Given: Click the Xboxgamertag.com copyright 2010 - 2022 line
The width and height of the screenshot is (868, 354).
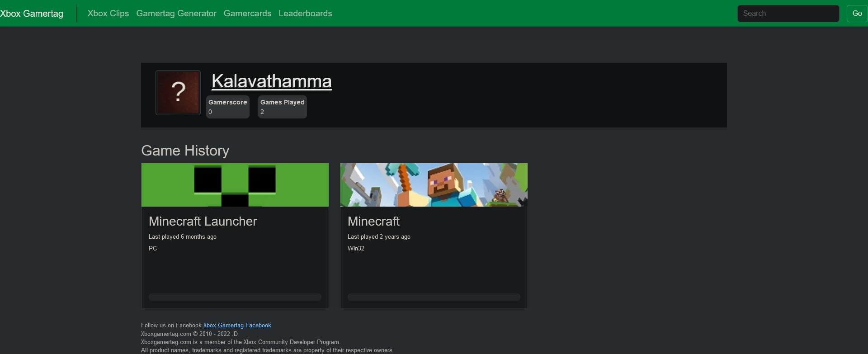Looking at the screenshot, I should coord(189,334).
